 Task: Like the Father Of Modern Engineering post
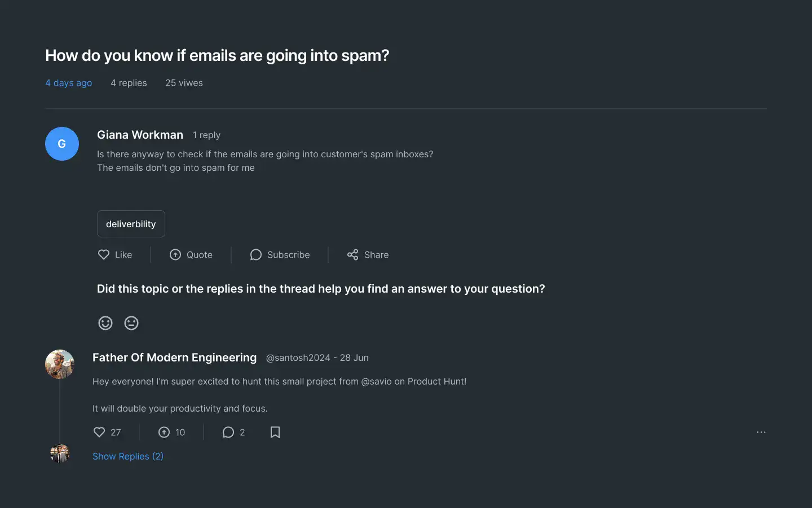99,432
